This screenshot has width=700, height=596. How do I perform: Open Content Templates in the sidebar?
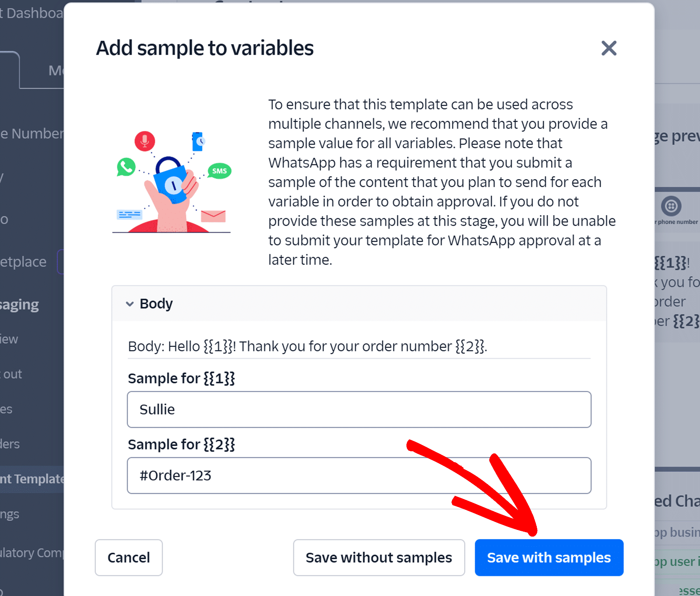pos(31,479)
